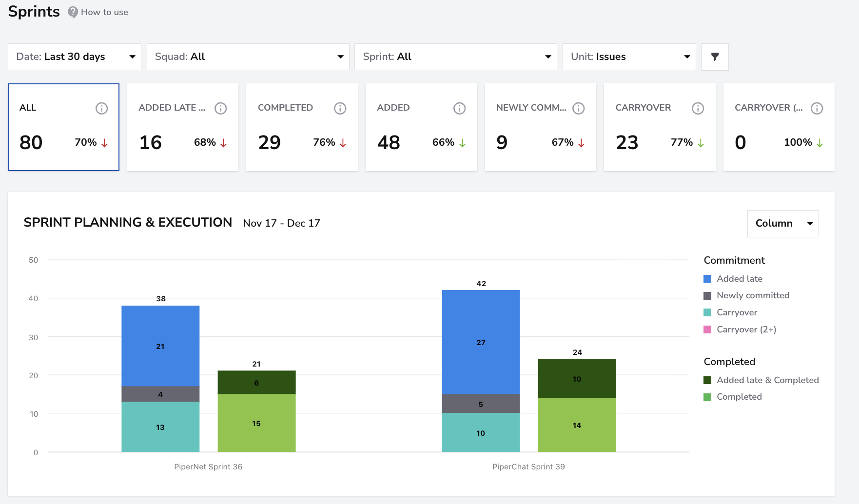The width and height of the screenshot is (859, 504).
Task: Open the How to use help icon
Action: [73, 12]
